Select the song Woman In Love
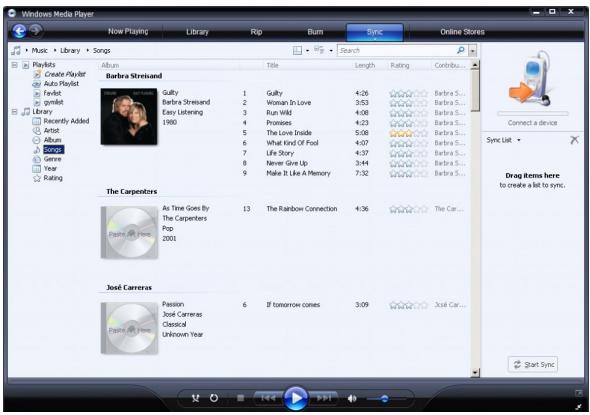This screenshot has width=590, height=415. pyautogui.click(x=289, y=103)
